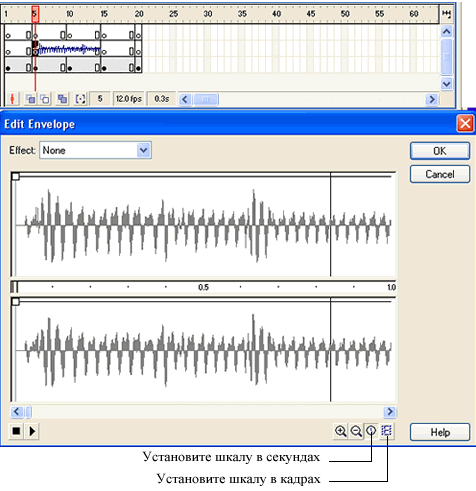Click the Time In control on ruler
The width and height of the screenshot is (476, 491).
14,287
